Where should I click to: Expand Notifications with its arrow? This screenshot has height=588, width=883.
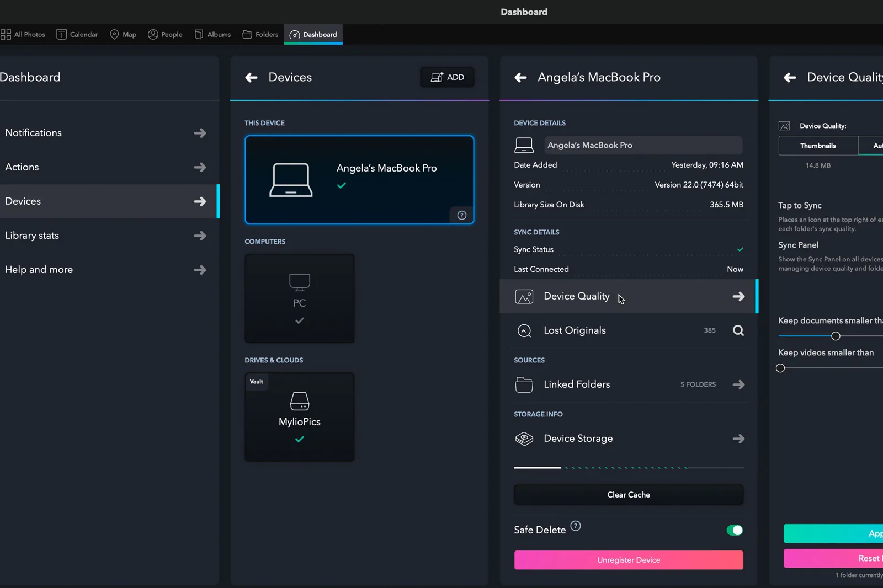pyautogui.click(x=200, y=133)
